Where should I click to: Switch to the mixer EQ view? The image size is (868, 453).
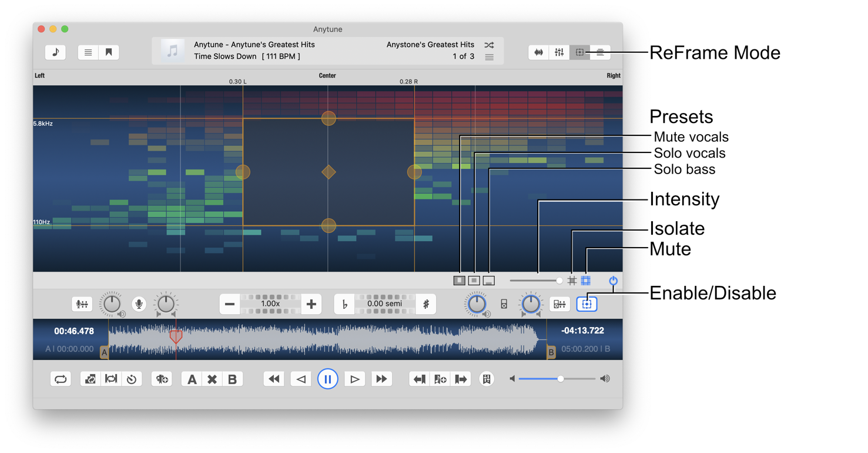(559, 52)
